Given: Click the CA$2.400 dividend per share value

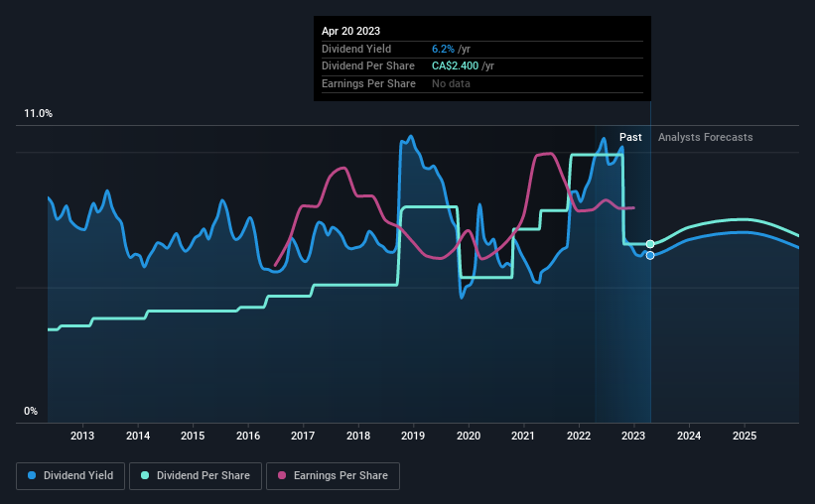Looking at the screenshot, I should pos(456,66).
